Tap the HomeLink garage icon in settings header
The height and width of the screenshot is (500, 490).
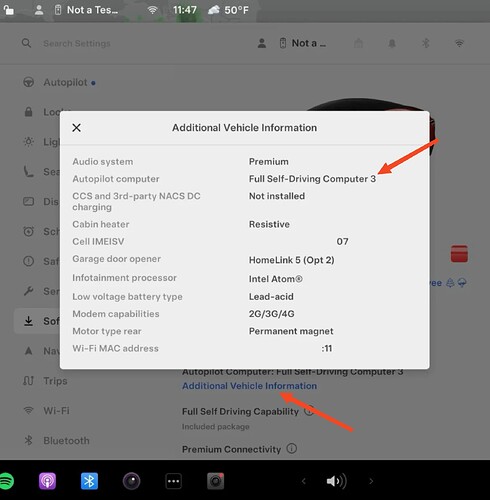[x=358, y=43]
